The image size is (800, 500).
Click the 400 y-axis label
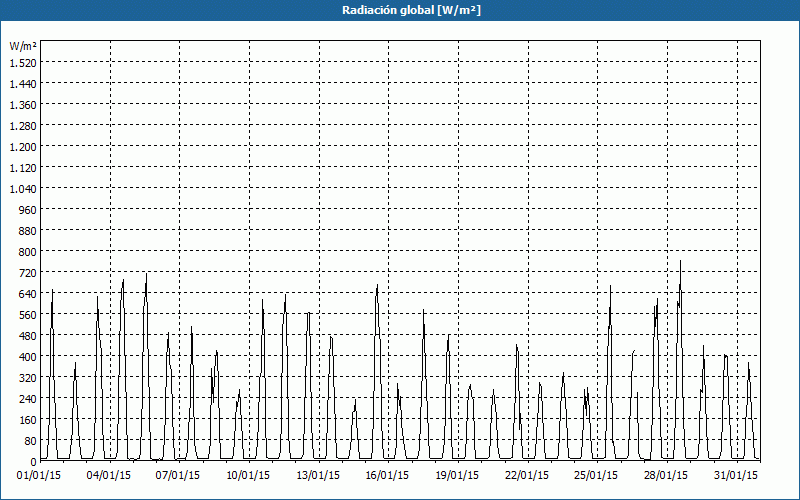[x=28, y=357]
